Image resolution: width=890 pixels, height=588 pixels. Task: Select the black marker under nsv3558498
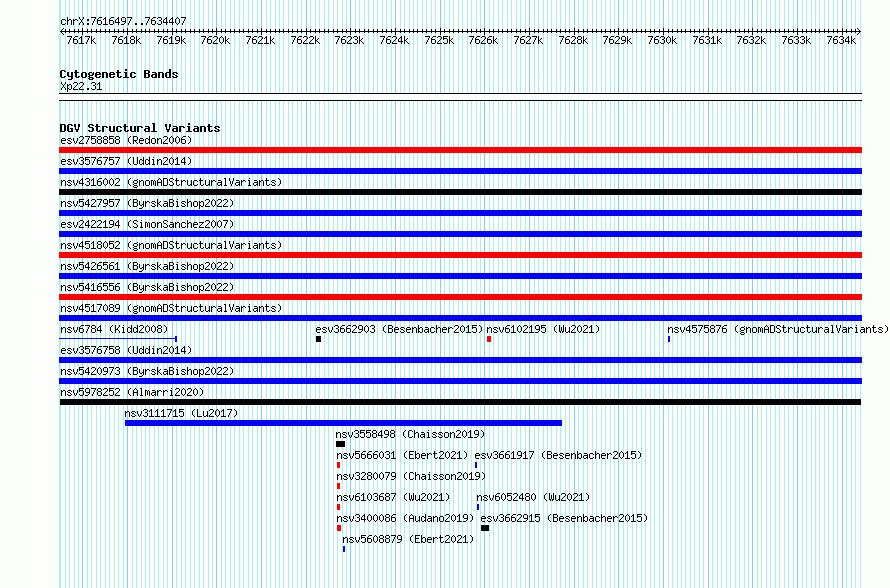[341, 444]
